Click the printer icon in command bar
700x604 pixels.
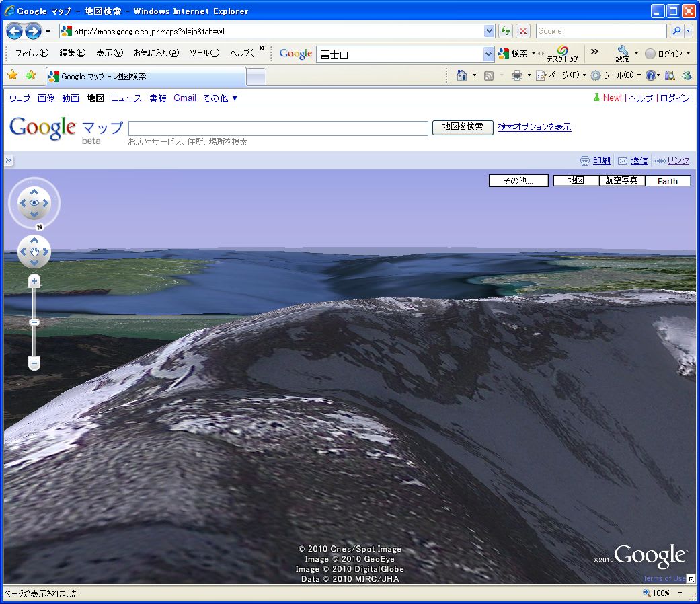point(516,75)
